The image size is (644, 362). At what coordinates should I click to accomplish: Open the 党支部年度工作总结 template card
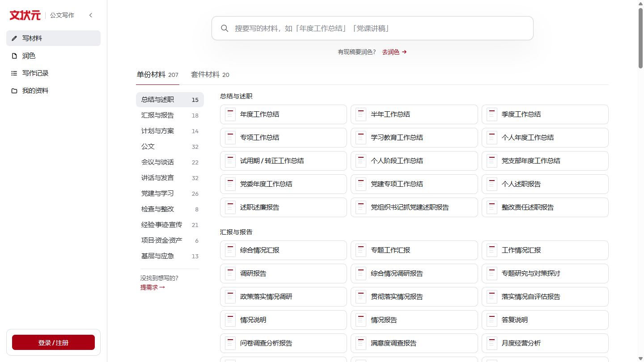coord(545,161)
